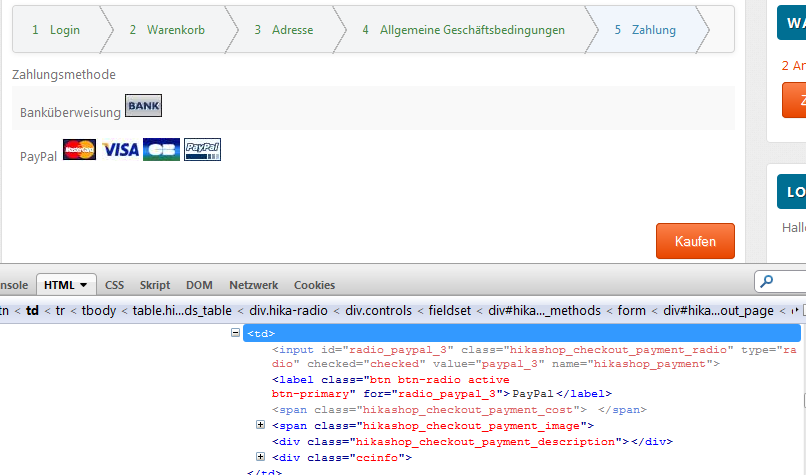Screen dimensions: 806x475
Task: Go to step 4 Allgemeine Geschäftsbedingungen
Action: tap(464, 30)
